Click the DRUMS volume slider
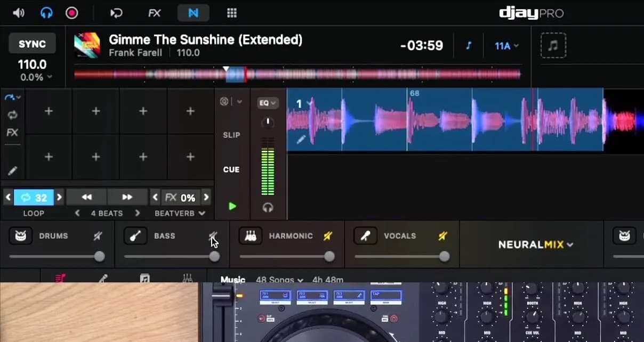Viewport: 644px width, 342px height. pos(56,257)
